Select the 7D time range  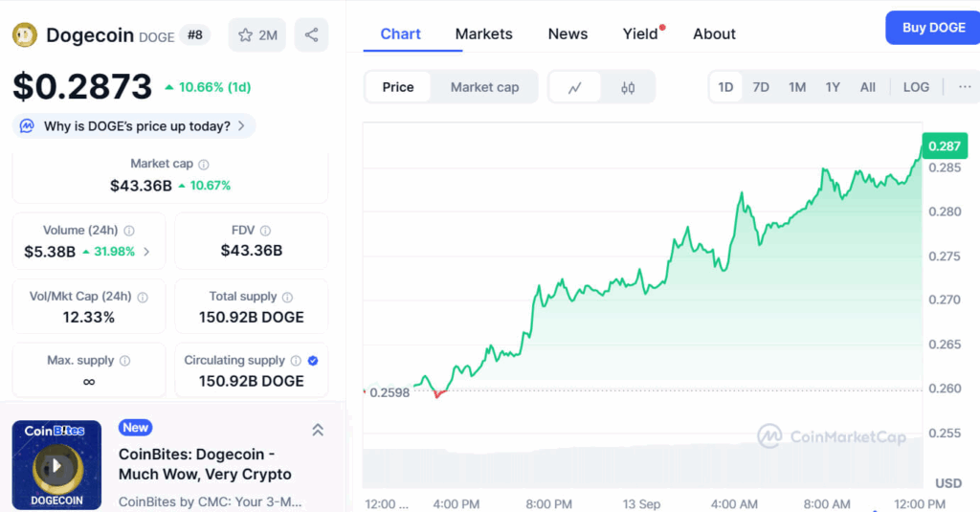click(x=761, y=87)
